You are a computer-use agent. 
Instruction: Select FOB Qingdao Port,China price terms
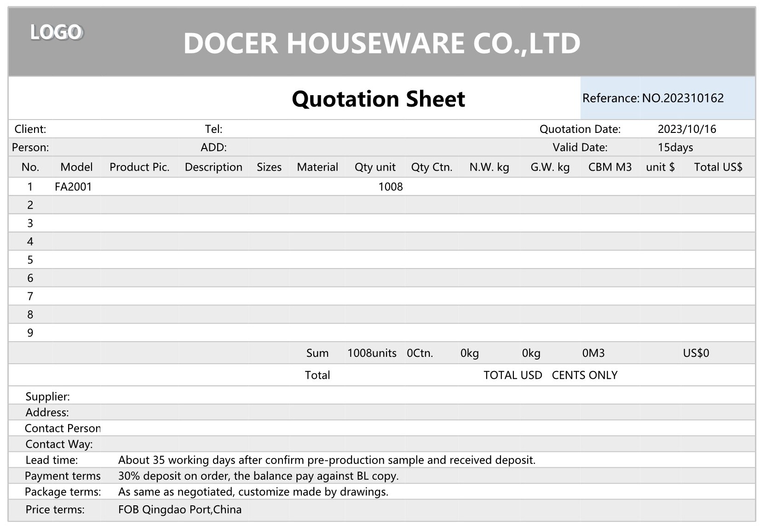(179, 509)
